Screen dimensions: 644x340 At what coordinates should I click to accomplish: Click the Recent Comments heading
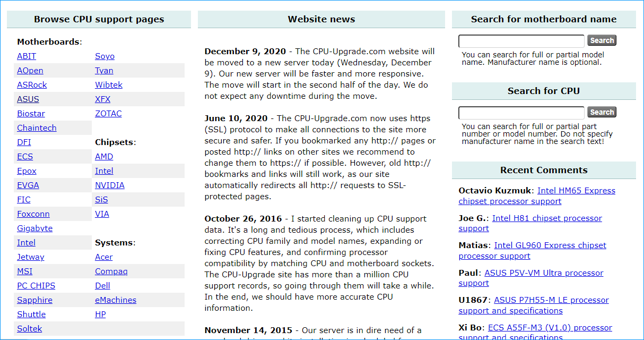544,170
